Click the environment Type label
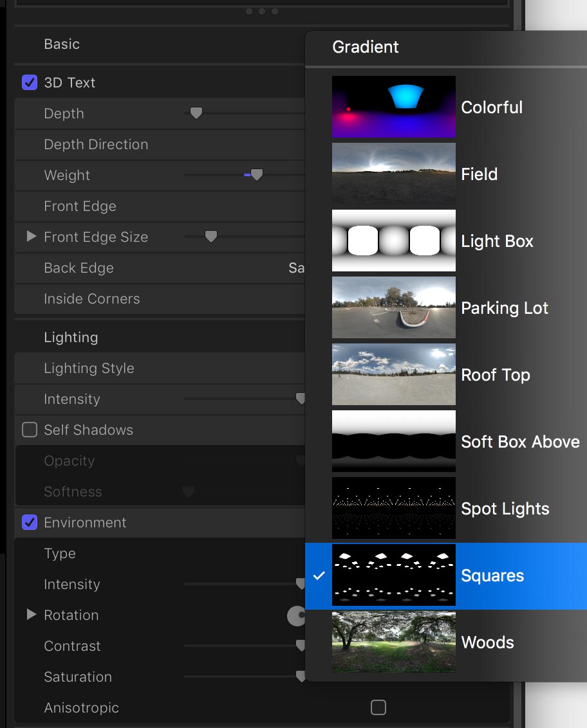 coord(60,554)
